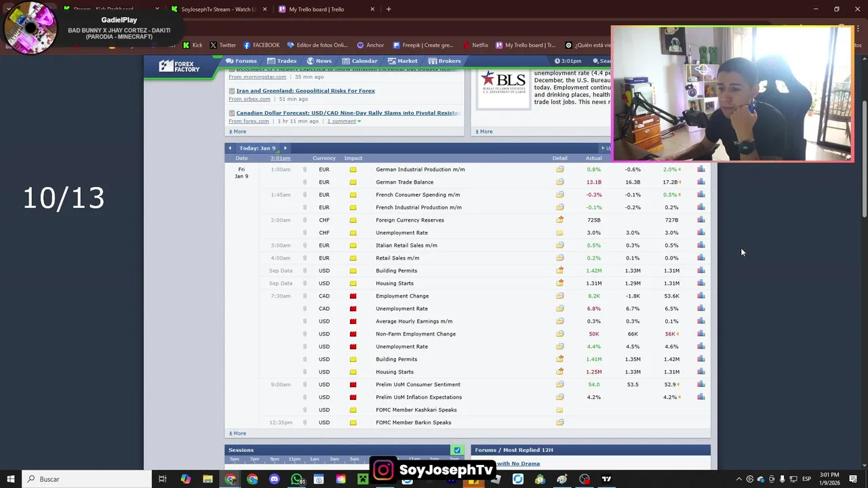Open the Kick bookmark
The width and height of the screenshot is (868, 488).
(193, 45)
